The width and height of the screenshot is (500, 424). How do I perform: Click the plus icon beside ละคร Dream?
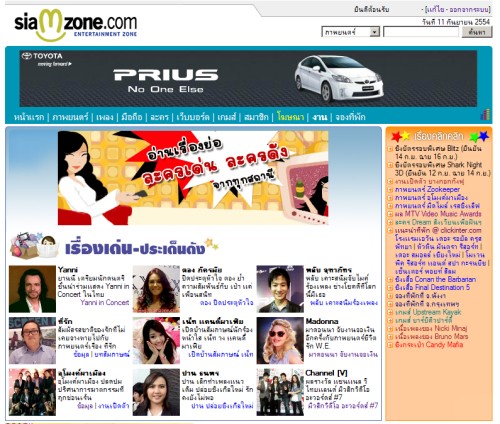point(390,222)
